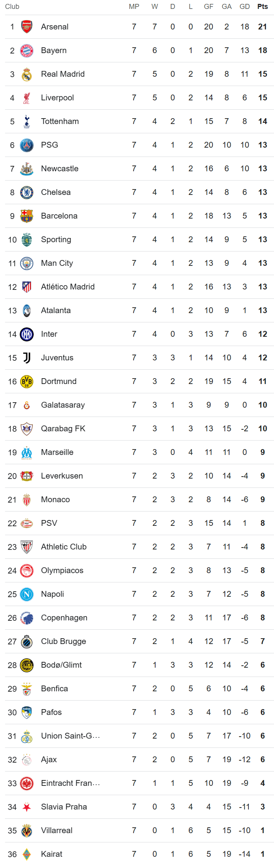The width and height of the screenshot is (274, 868).
Task: Click the PSG club badge
Action: tap(27, 145)
